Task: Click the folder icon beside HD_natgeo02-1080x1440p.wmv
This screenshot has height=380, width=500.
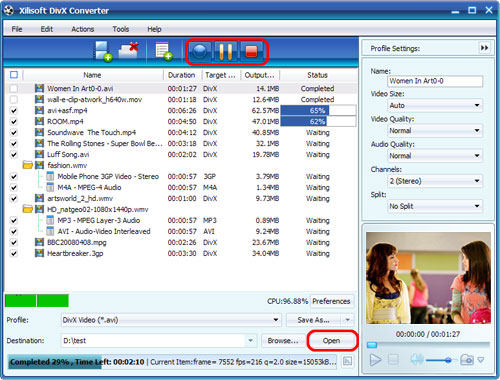Action: pos(28,209)
